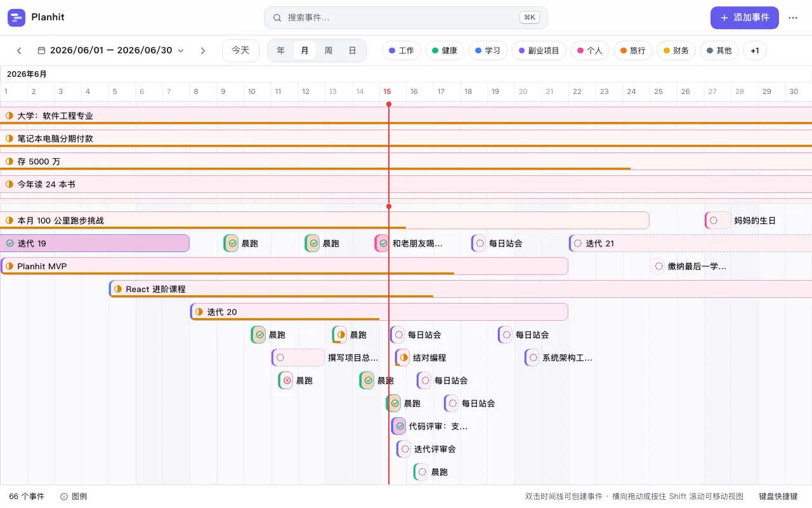Switch to 周 week view
Viewport: 812px width, 508px height.
[329, 51]
